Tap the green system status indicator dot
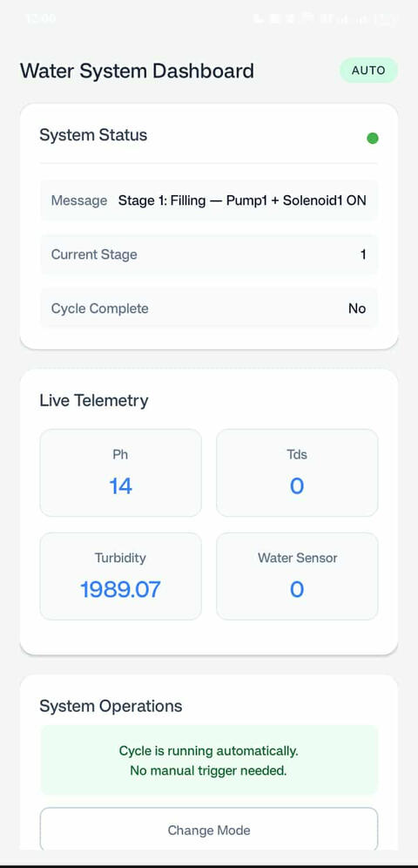The image size is (418, 868). (373, 139)
